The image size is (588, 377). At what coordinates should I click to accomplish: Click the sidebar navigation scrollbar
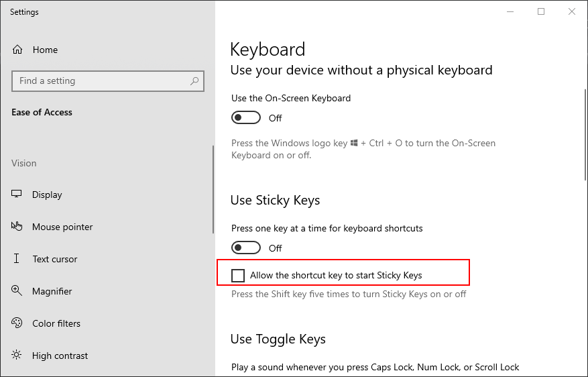pyautogui.click(x=213, y=189)
